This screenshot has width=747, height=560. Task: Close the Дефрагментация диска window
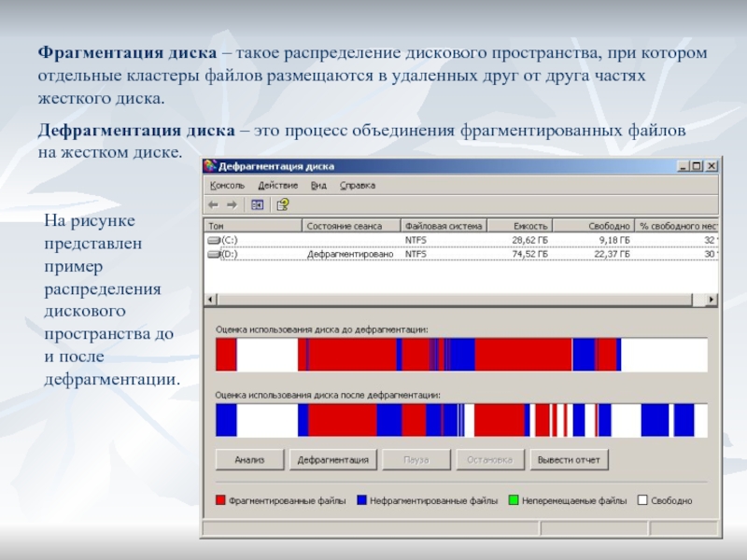pyautogui.click(x=712, y=166)
